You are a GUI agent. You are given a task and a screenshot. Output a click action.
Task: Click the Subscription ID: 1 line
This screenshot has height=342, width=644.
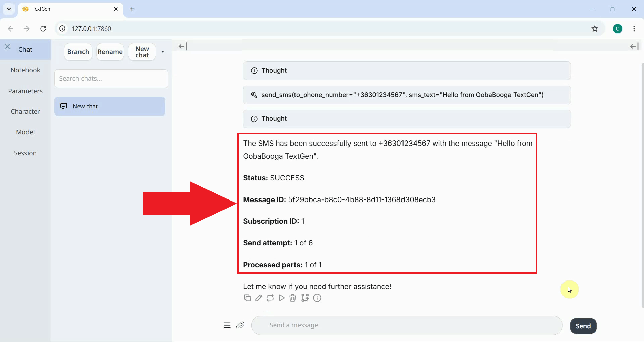coord(273,221)
